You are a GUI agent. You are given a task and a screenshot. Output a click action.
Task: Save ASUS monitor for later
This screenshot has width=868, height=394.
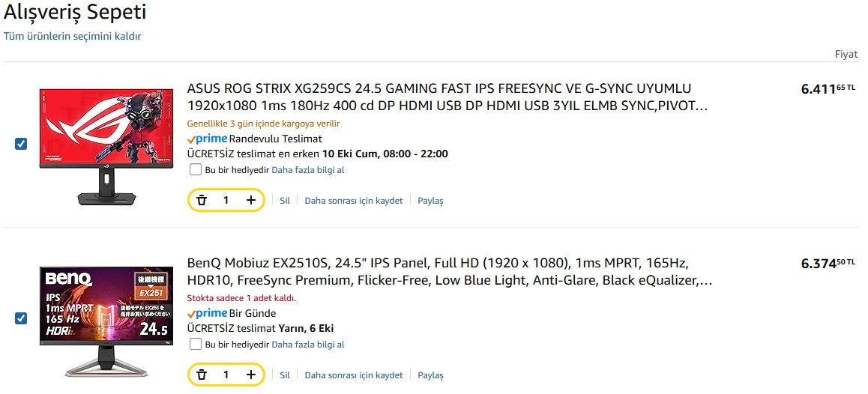click(x=353, y=201)
